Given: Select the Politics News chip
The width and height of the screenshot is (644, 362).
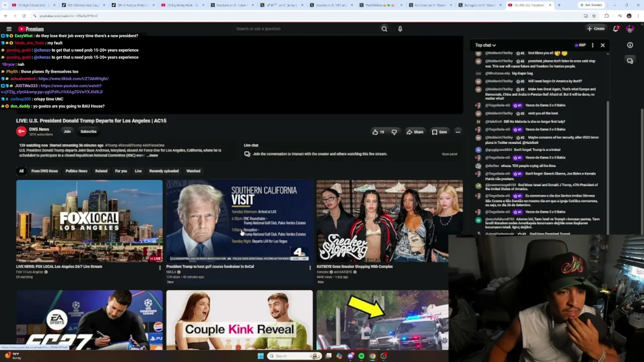Looking at the screenshot, I should pos(76,171).
